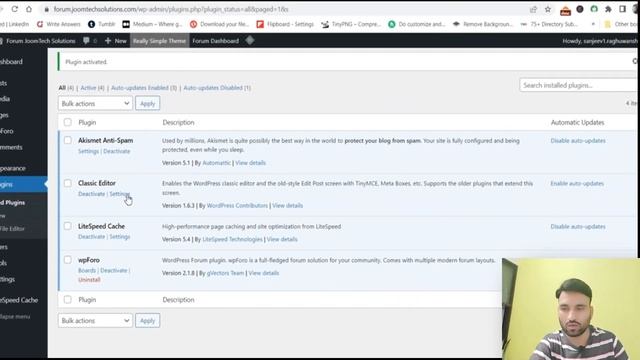Toggle the browser side panel icon

(622, 9)
